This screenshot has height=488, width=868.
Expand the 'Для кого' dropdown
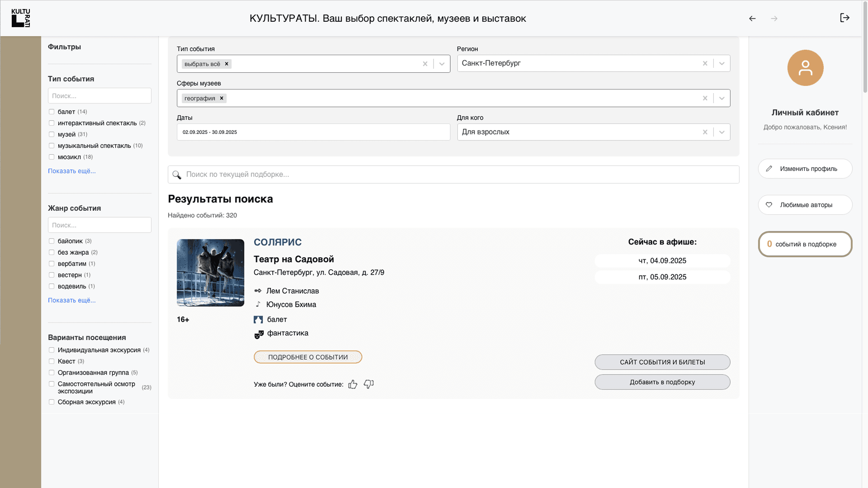pos(722,132)
